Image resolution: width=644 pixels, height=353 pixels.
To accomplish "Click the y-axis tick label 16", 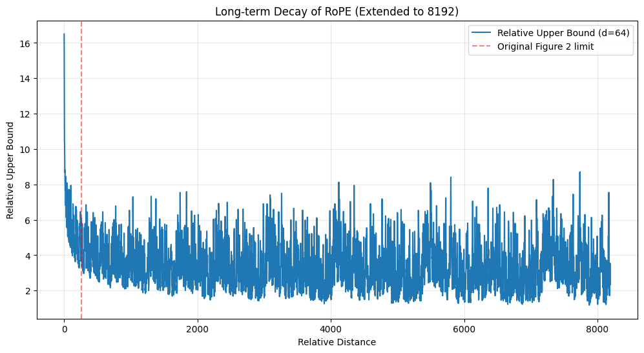I will [x=26, y=43].
